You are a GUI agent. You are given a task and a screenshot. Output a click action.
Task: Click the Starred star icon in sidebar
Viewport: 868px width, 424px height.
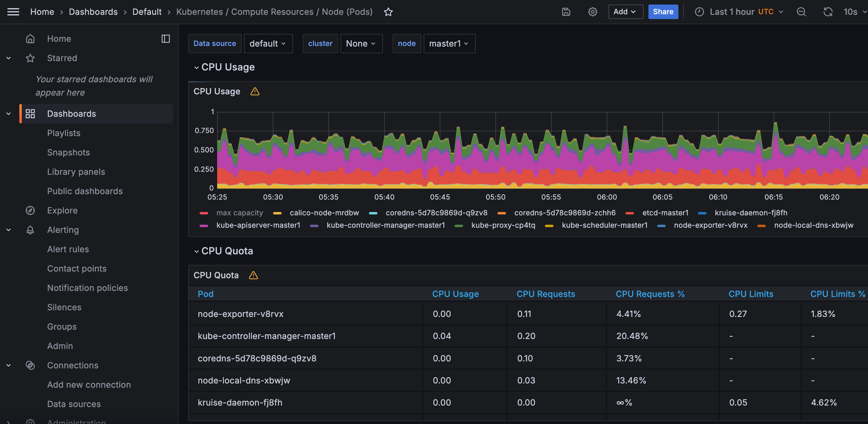click(x=30, y=58)
